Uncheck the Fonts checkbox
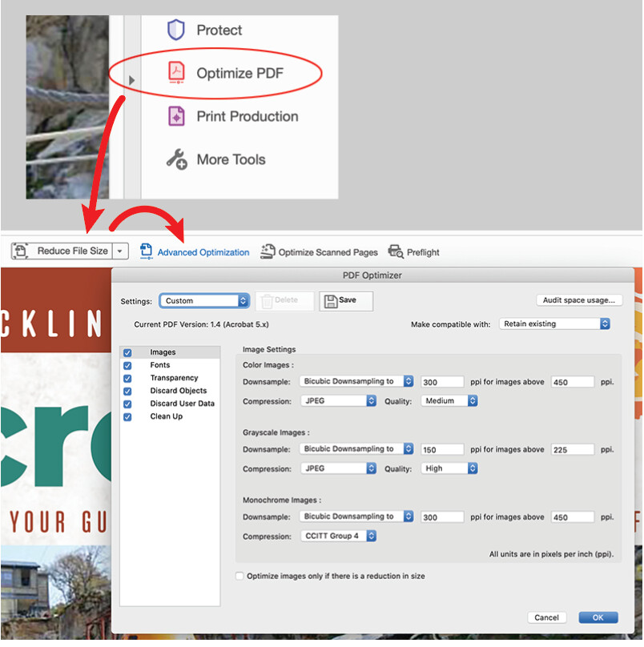Image resolution: width=644 pixels, height=647 pixels. [x=127, y=365]
